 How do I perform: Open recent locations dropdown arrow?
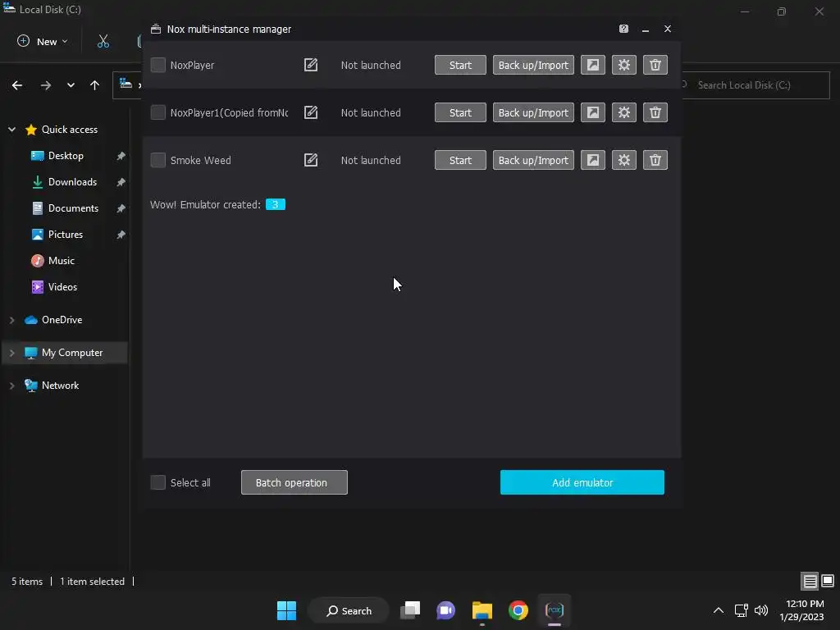point(71,85)
